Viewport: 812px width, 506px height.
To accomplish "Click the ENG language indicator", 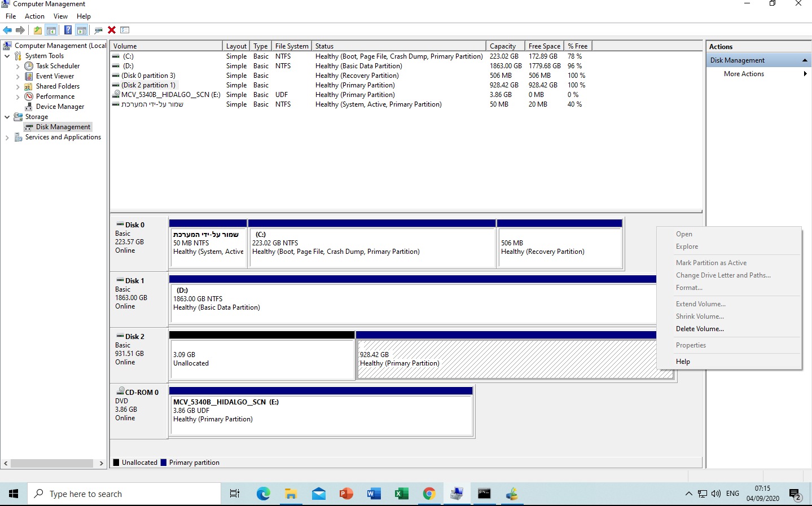I will point(732,494).
